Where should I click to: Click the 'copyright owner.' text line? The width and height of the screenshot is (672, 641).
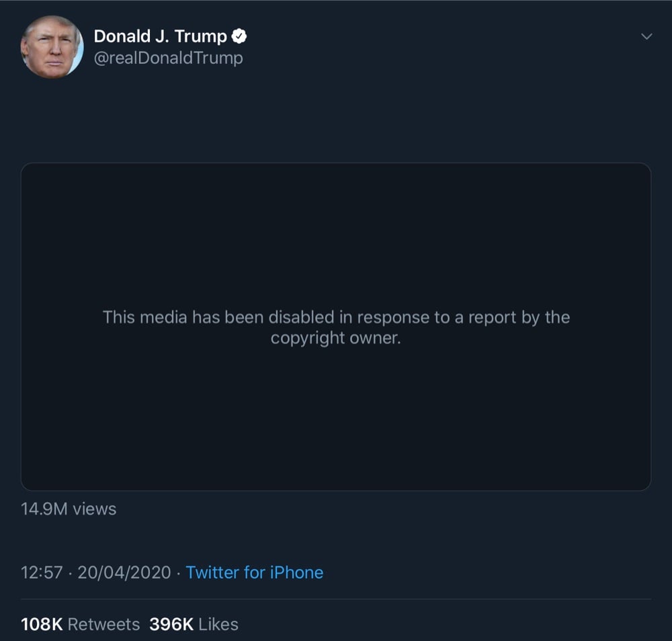pyautogui.click(x=336, y=338)
